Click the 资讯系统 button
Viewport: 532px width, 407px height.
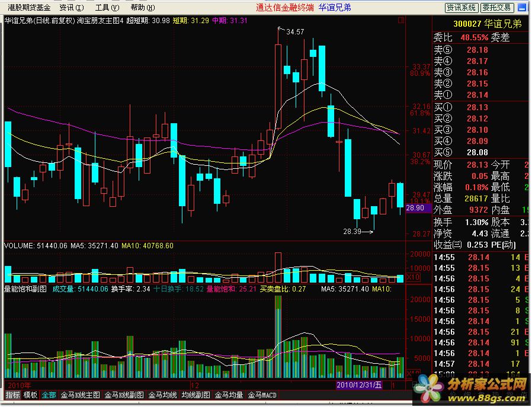tap(462, 8)
